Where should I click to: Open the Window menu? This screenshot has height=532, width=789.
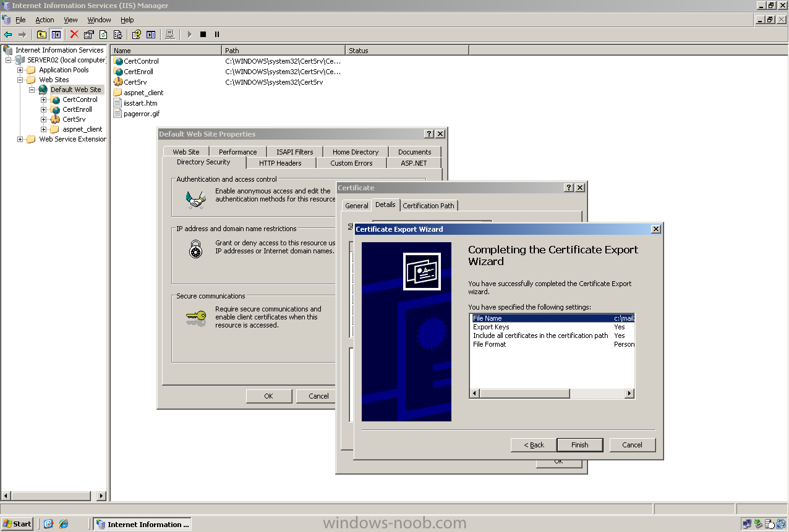pos(100,20)
